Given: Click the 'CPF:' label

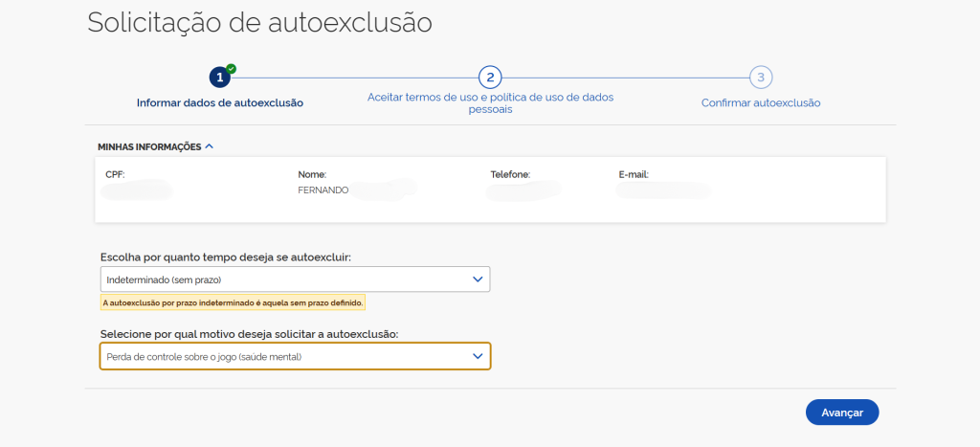Looking at the screenshot, I should pos(115,174).
